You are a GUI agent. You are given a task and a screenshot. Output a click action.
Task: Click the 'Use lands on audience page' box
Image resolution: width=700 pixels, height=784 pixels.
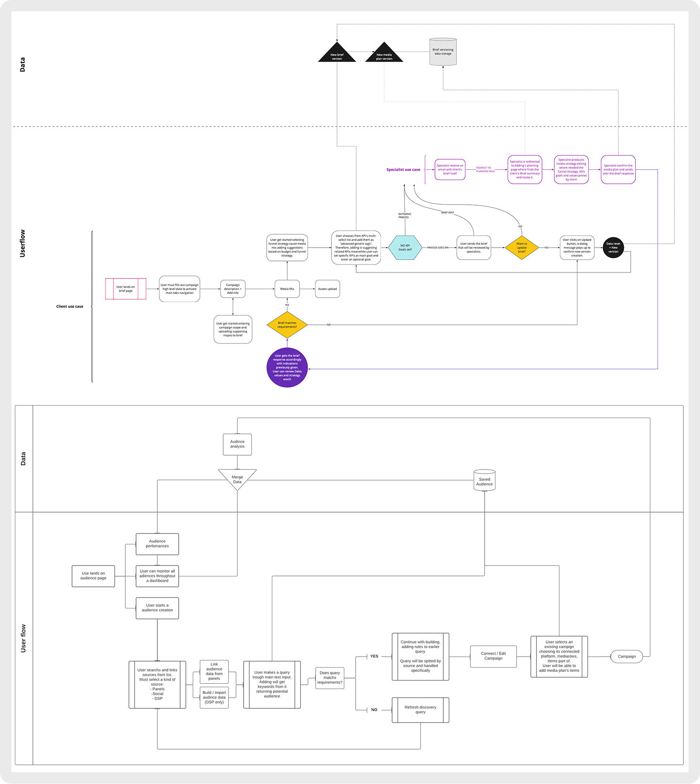coord(93,576)
